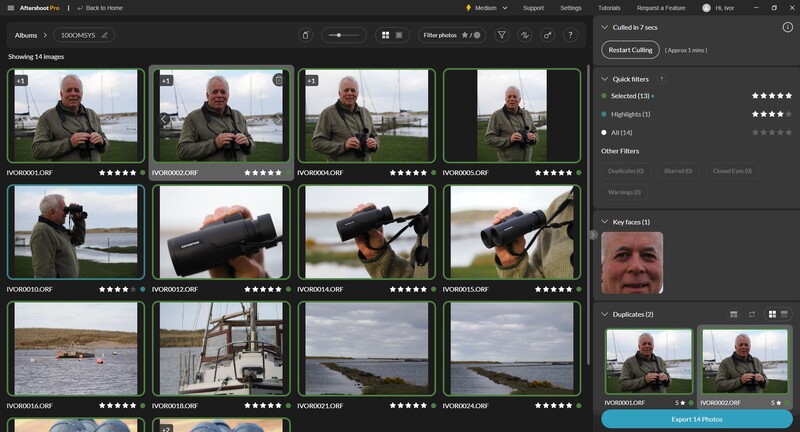Switch to grid view in the toolbar
The image size is (800, 432).
coord(386,35)
